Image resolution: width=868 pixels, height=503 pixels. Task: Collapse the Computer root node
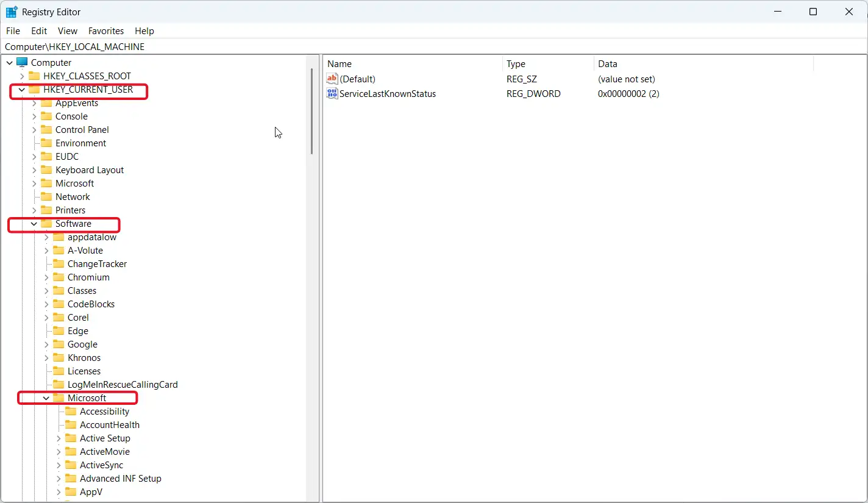(10, 63)
